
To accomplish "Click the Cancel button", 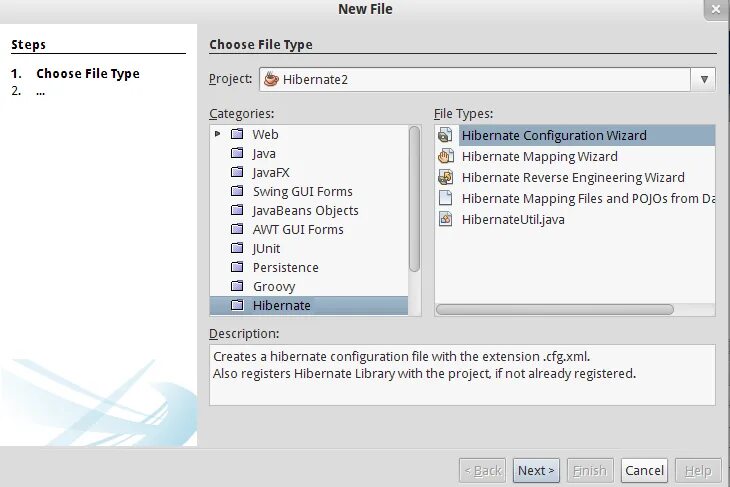I will (x=644, y=471).
